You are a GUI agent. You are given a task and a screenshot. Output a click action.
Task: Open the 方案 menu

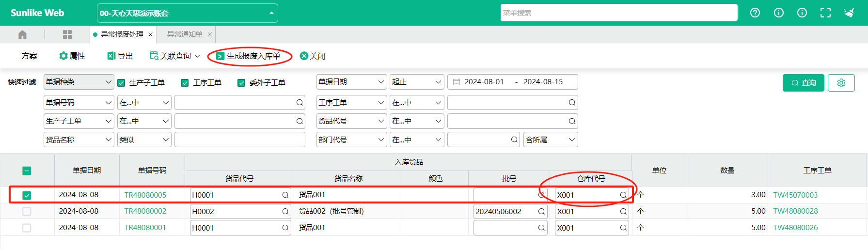pos(29,56)
